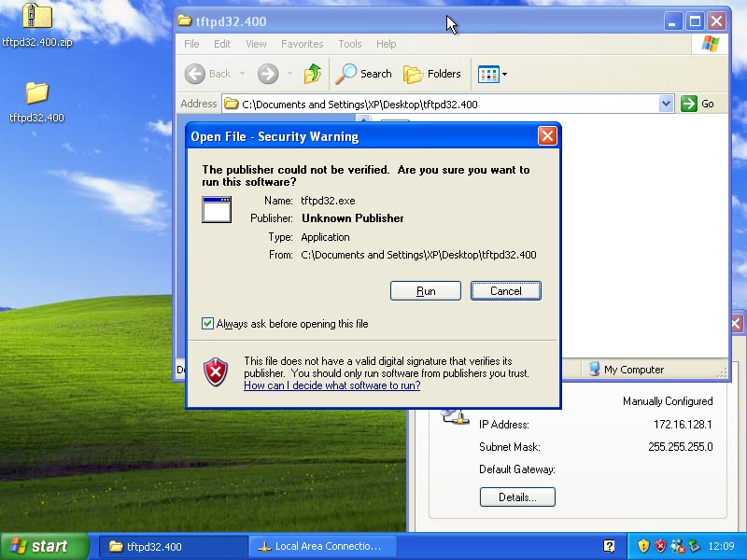Image resolution: width=747 pixels, height=560 pixels.
Task: Click the Up folder toolbar icon
Action: coord(313,74)
